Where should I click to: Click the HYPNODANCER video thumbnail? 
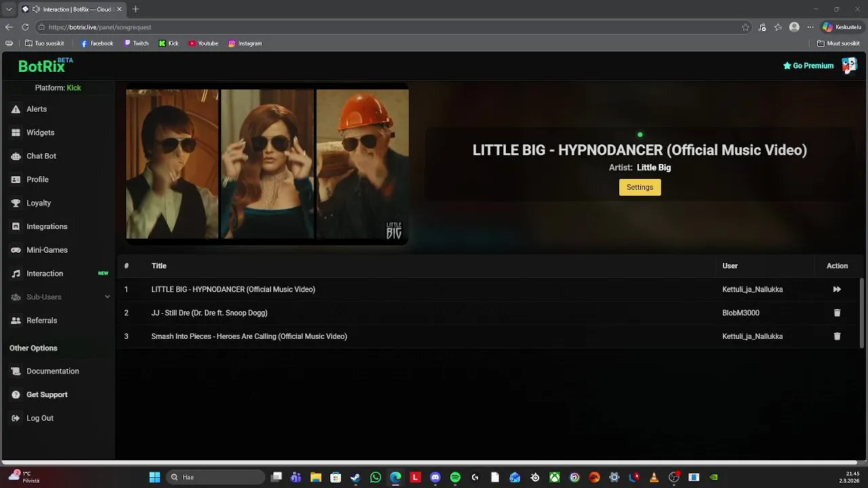coord(267,164)
